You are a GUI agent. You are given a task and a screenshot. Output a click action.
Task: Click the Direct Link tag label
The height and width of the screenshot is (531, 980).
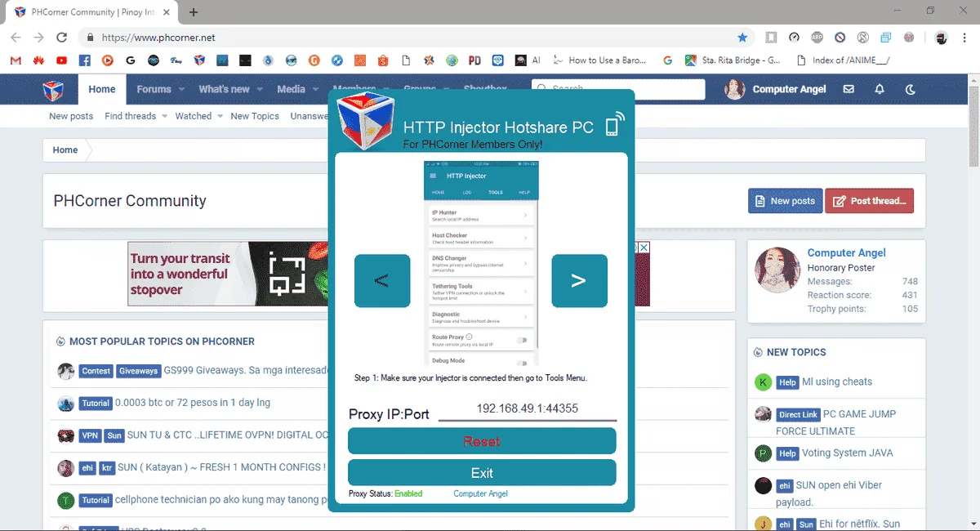coord(796,414)
